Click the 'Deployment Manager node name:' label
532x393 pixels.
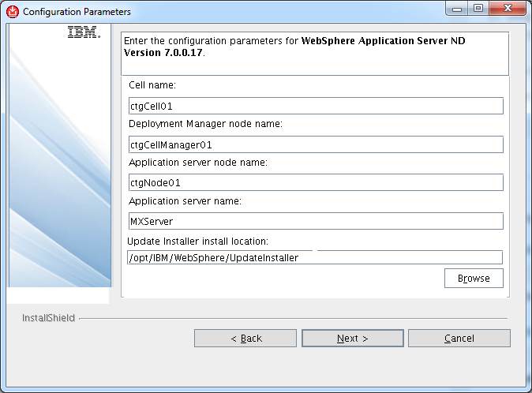(205, 124)
